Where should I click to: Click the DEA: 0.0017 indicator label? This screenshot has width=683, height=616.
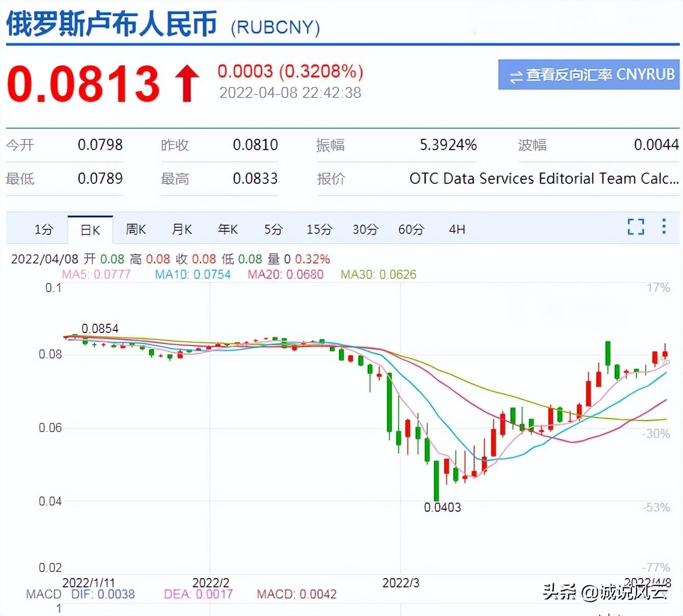(x=199, y=595)
